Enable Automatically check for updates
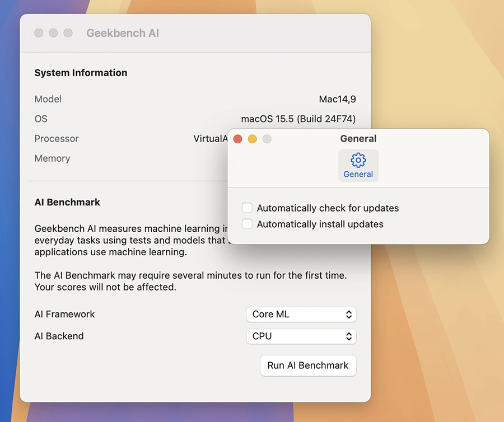Image resolution: width=504 pixels, height=422 pixels. tap(247, 208)
